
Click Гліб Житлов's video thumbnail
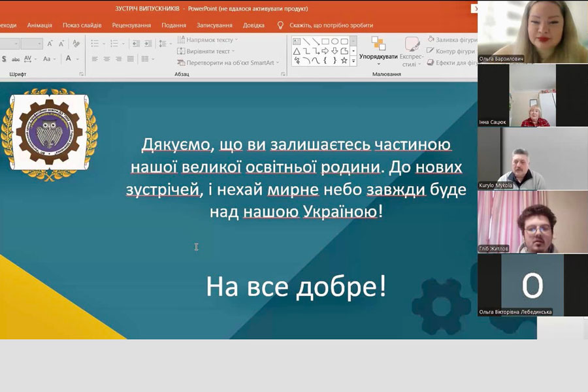pos(532,222)
